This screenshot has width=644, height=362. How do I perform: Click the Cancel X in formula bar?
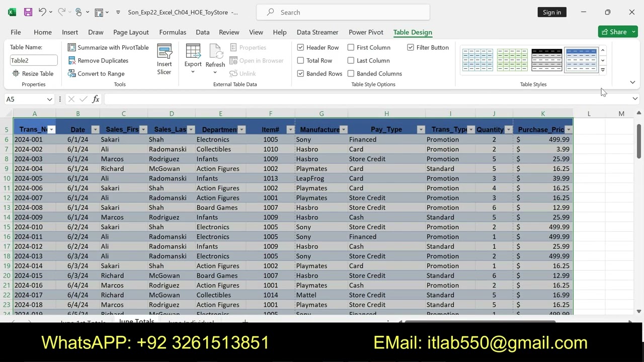click(x=71, y=99)
